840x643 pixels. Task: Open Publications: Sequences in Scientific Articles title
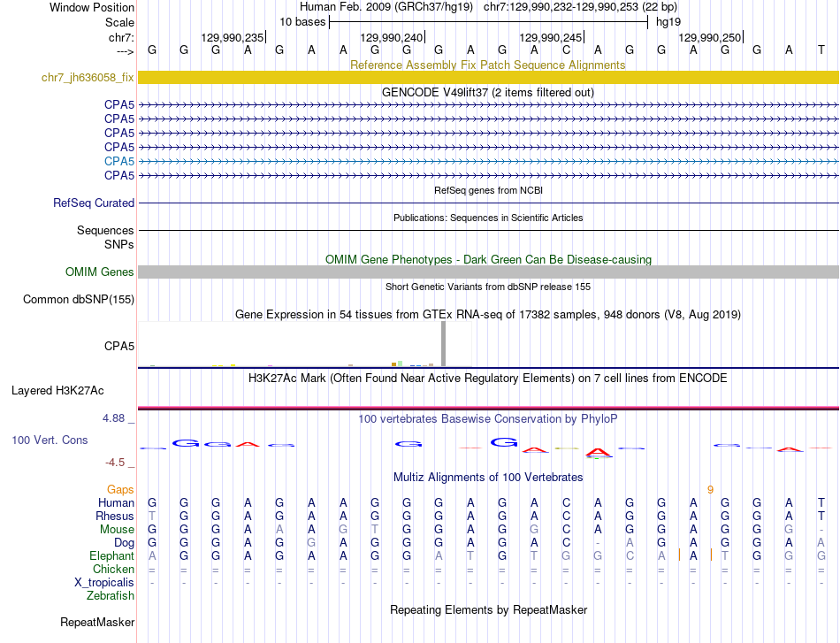coord(488,218)
